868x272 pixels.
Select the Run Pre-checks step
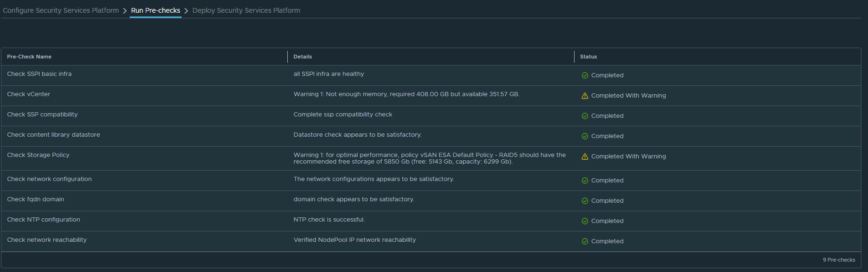click(x=155, y=10)
